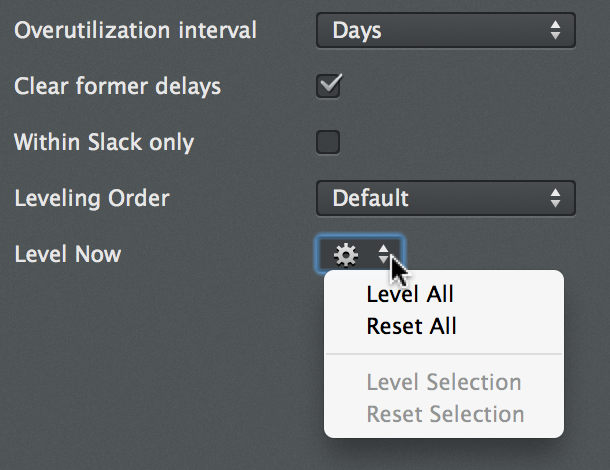610x470 pixels.
Task: Click the menu separator line below Reset All
Action: [443, 354]
